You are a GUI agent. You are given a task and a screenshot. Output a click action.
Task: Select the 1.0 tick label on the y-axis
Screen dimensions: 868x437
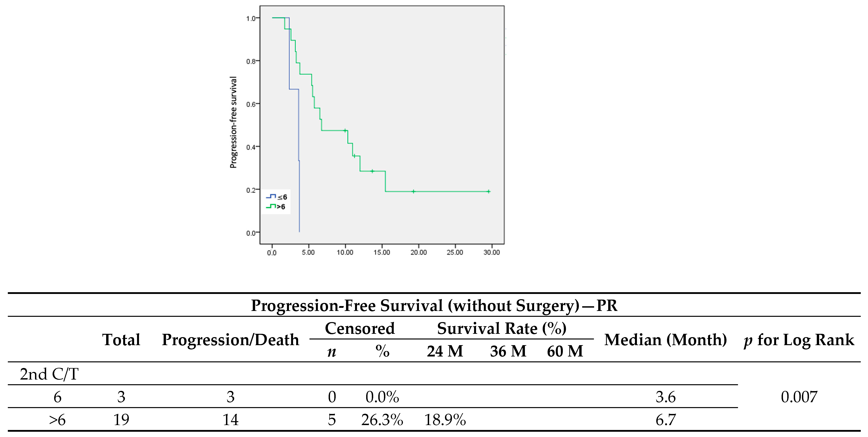coord(251,19)
